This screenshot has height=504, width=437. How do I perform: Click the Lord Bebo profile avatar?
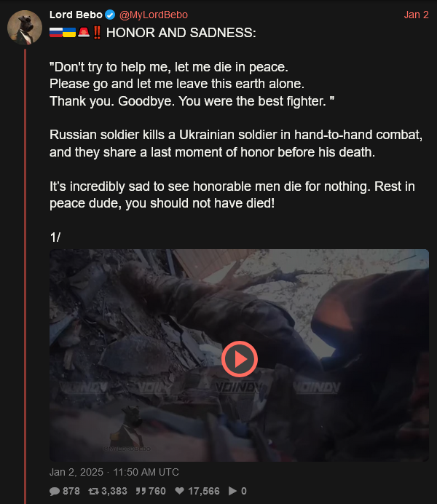pos(25,28)
